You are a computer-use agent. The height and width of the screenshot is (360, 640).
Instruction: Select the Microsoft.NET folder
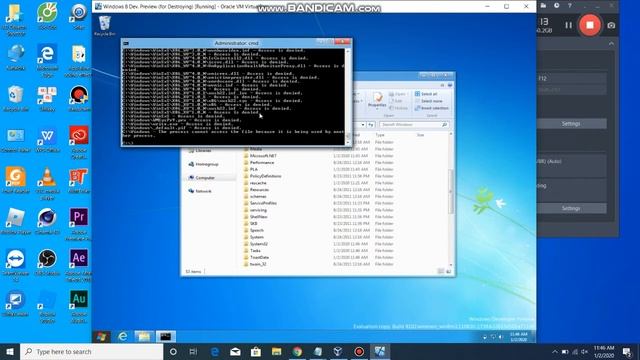(x=263, y=156)
